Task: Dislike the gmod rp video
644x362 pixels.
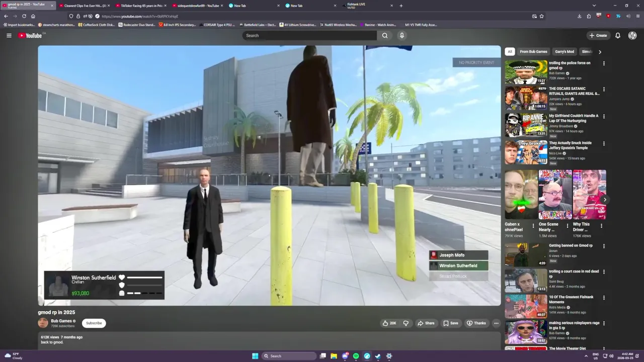Action: click(x=406, y=323)
